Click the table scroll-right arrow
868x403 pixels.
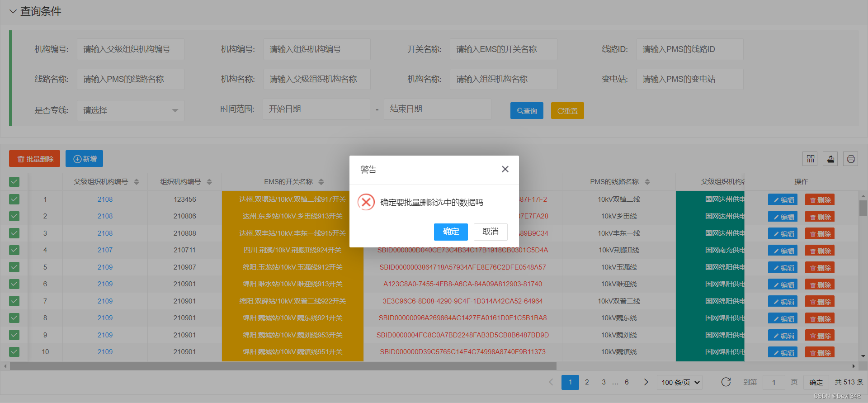pos(854,366)
